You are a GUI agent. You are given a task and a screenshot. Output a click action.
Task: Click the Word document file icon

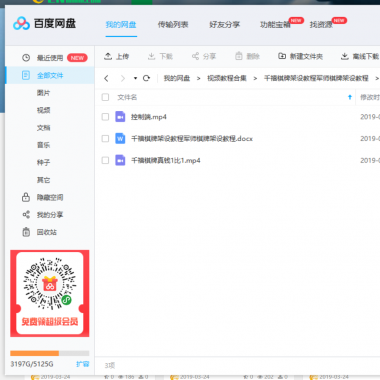tap(120, 138)
